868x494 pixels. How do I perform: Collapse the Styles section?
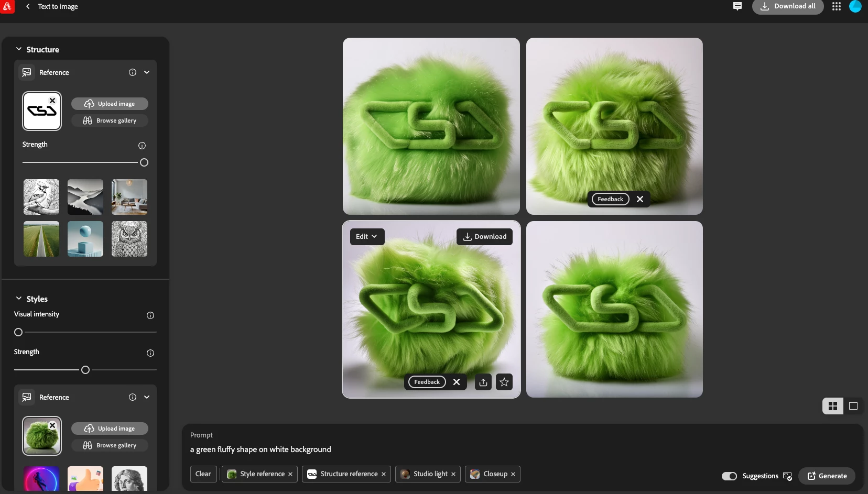click(x=19, y=299)
